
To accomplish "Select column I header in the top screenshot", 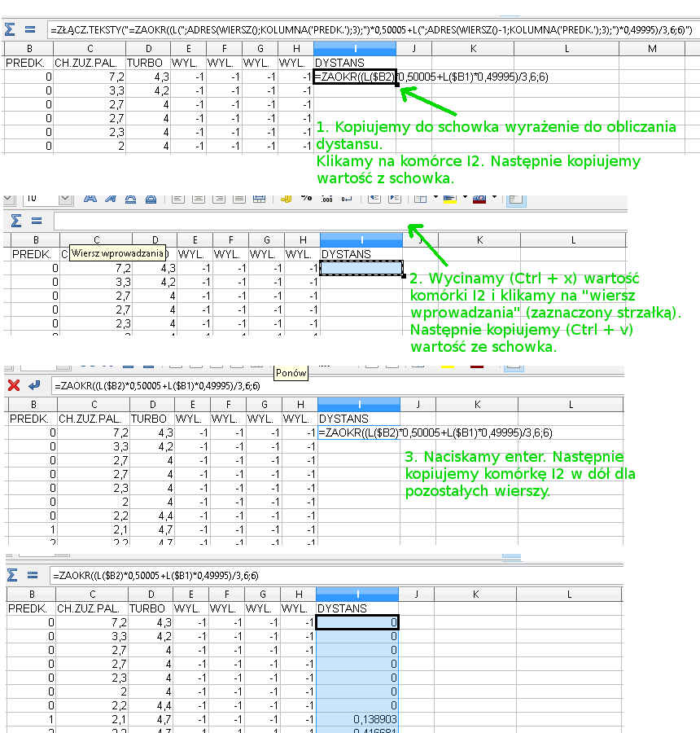I will [x=355, y=49].
